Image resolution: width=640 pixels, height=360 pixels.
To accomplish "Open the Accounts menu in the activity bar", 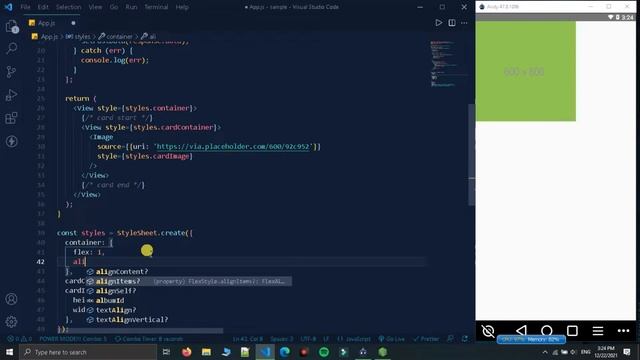I will pos(11,299).
